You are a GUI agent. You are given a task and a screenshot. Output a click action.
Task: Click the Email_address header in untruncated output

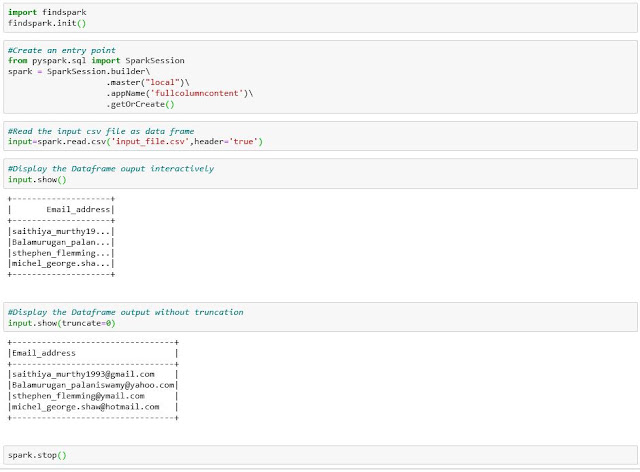44,353
